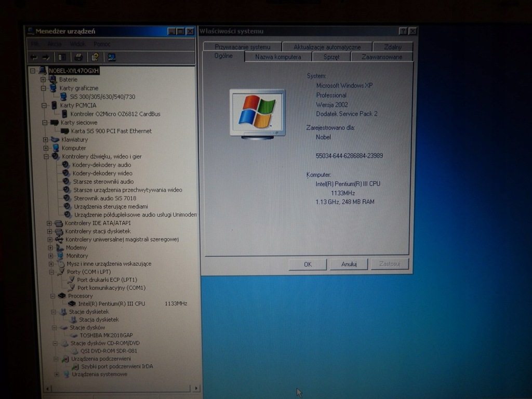The width and height of the screenshot is (532, 399).
Task: Switch to the Przywracanie systemu tab
Action: [242, 47]
